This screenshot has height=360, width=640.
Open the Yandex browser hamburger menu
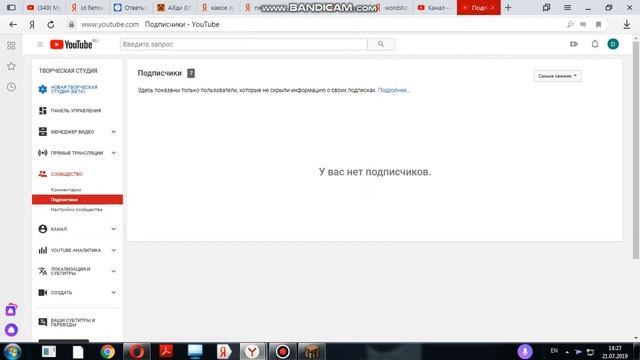click(567, 7)
